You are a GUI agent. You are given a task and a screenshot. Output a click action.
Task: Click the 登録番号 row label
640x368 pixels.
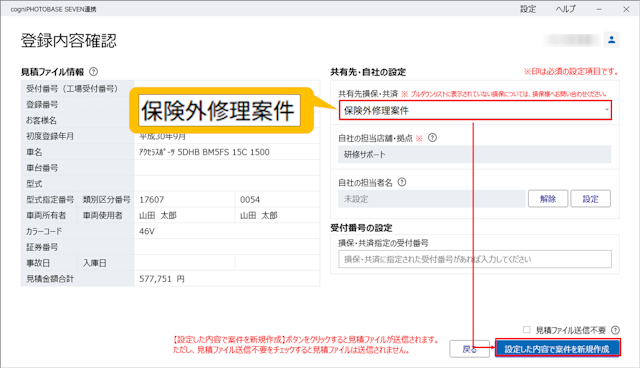click(x=42, y=104)
